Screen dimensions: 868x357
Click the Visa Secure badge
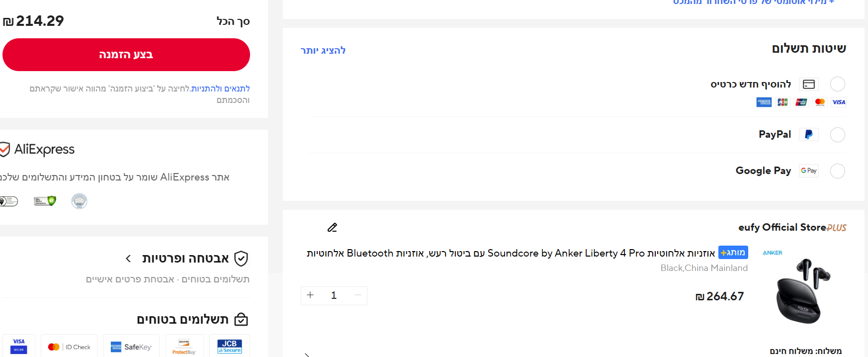click(19, 346)
